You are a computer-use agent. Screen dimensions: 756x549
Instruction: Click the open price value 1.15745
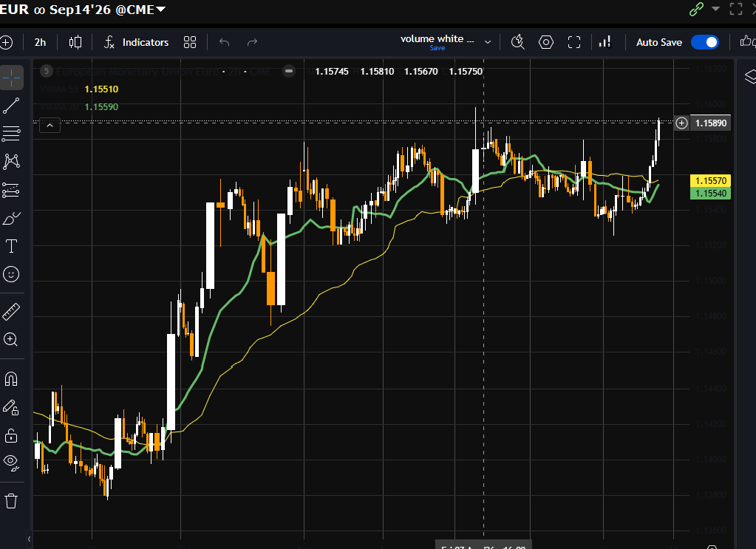332,72
